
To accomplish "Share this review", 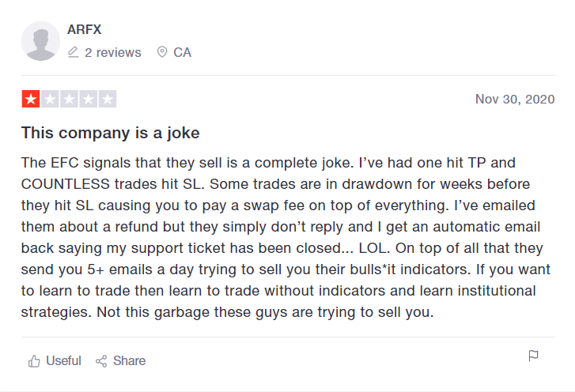I will [x=121, y=361].
